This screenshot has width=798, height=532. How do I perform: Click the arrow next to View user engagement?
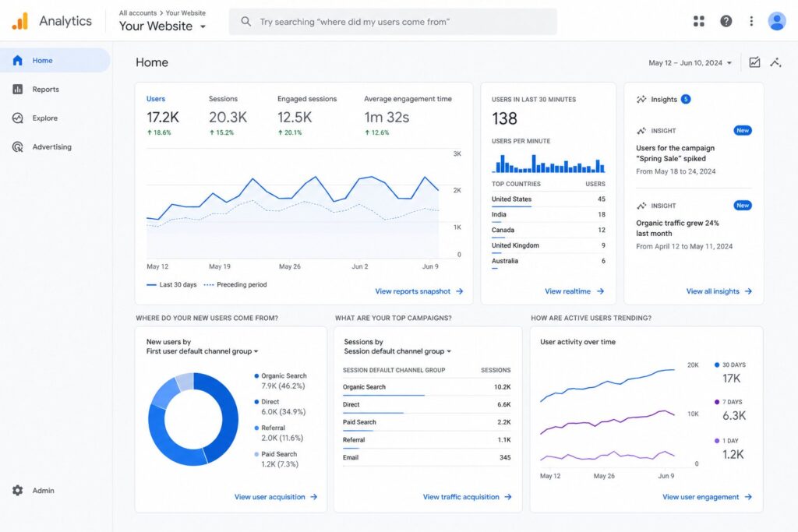click(x=748, y=497)
